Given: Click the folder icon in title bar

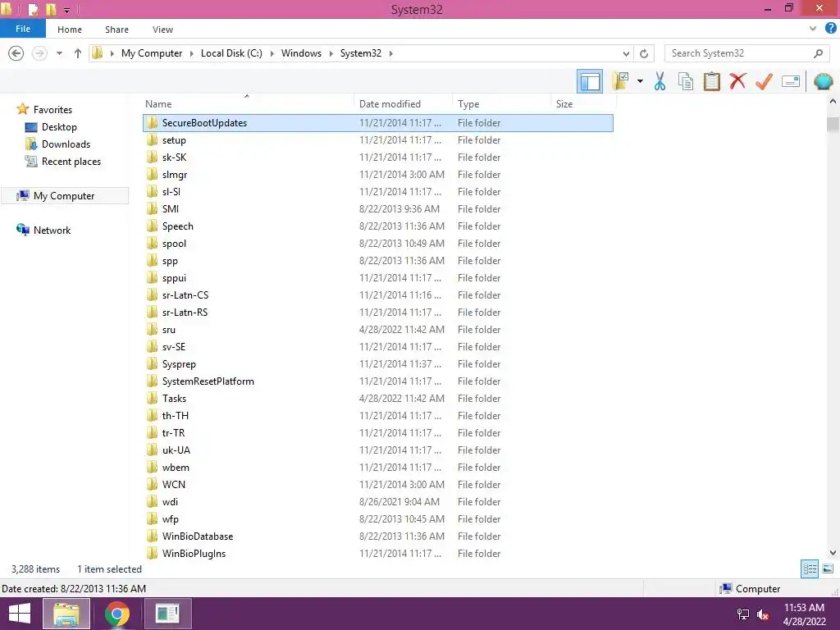Looking at the screenshot, I should coord(7,8).
